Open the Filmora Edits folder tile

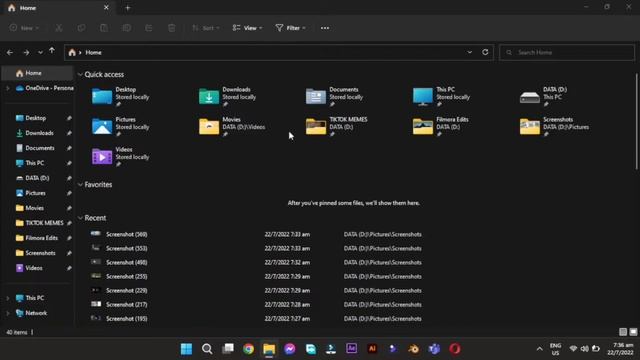[x=441, y=127]
